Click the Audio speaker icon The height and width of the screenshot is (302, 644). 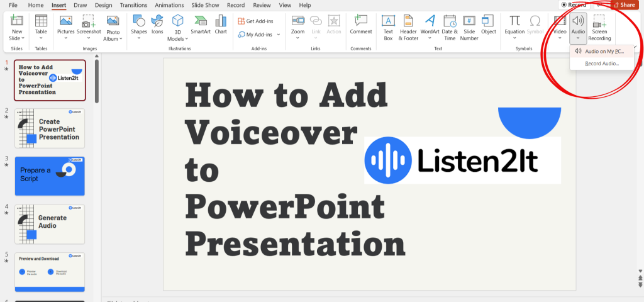click(x=578, y=21)
